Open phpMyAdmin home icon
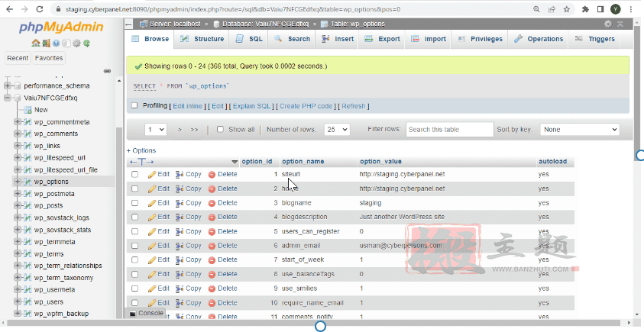 point(36,43)
